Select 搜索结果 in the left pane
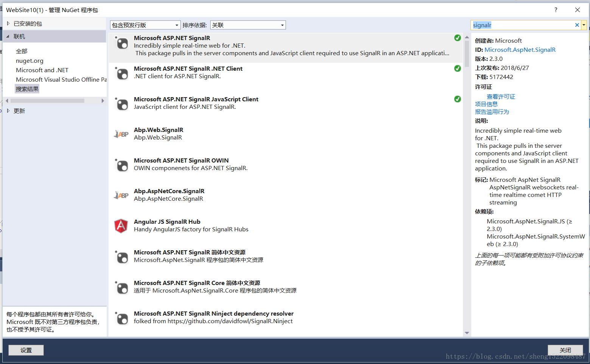Screen dimensions: 590x364 coord(27,89)
